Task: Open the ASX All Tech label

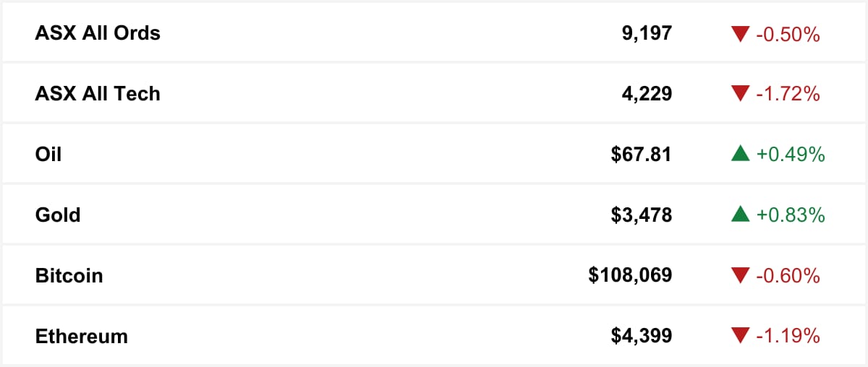Action: (x=98, y=94)
